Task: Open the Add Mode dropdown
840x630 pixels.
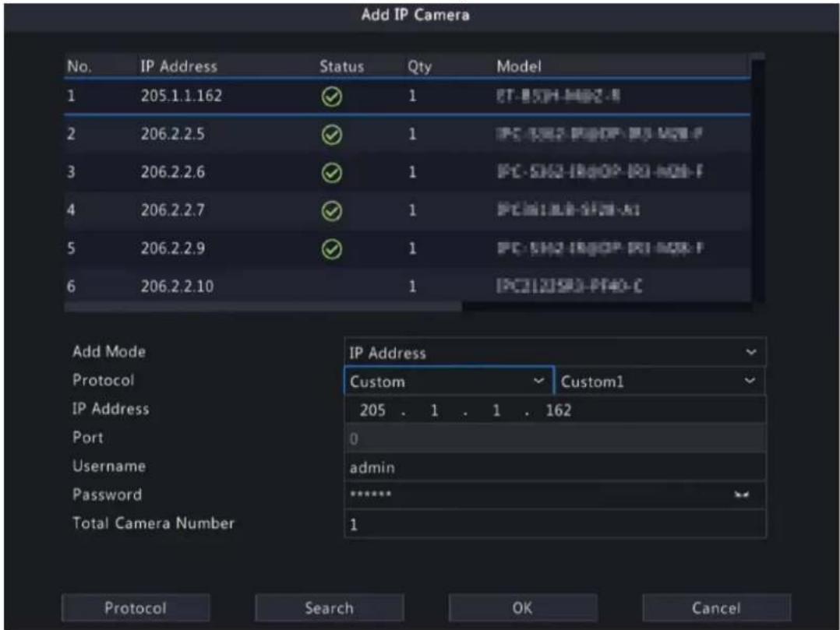Action: pyautogui.click(x=555, y=352)
